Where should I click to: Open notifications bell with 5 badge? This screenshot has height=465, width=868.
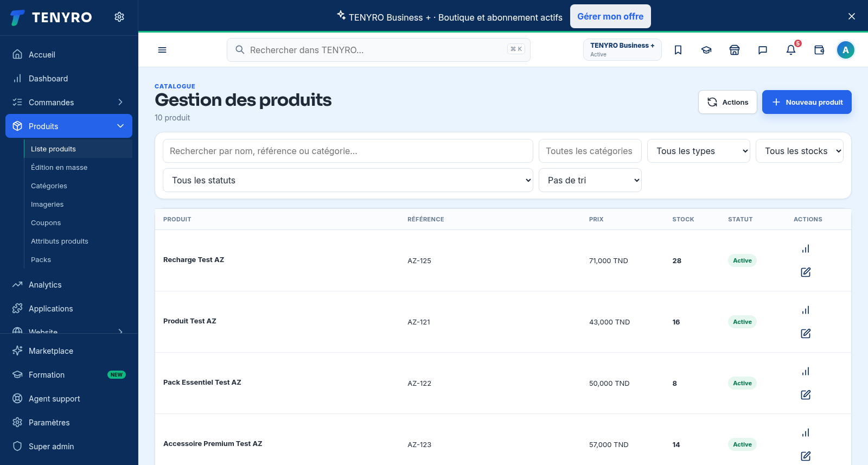(x=791, y=50)
